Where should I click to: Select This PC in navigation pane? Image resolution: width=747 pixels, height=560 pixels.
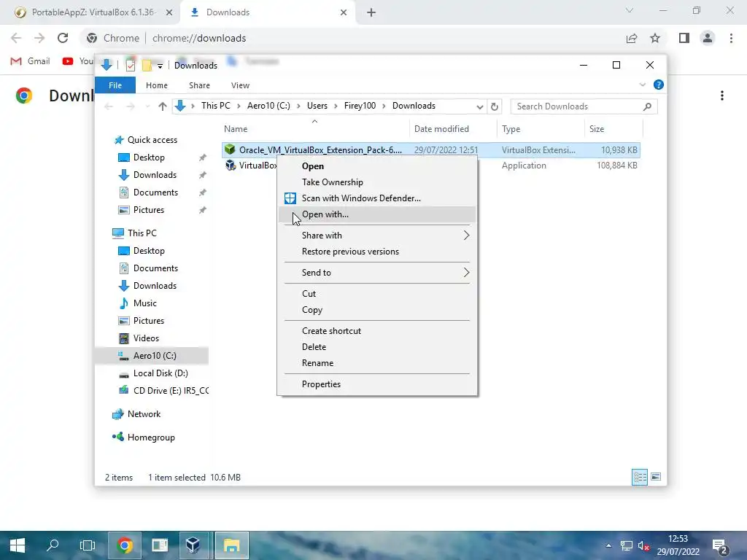point(142,233)
